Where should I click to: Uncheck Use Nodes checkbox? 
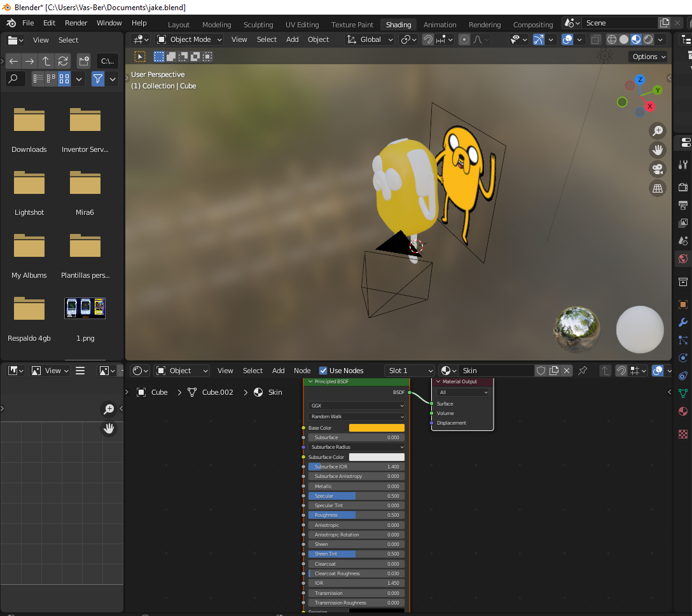point(323,371)
